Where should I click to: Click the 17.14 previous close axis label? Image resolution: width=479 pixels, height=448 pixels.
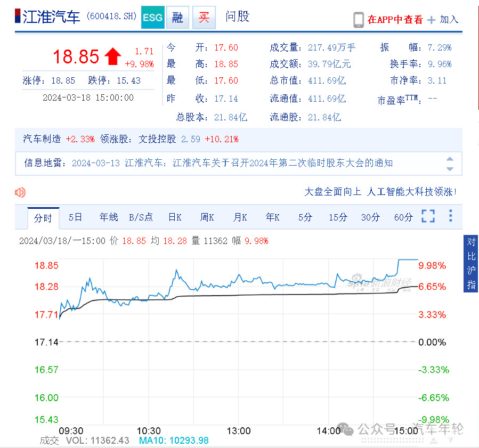46,342
